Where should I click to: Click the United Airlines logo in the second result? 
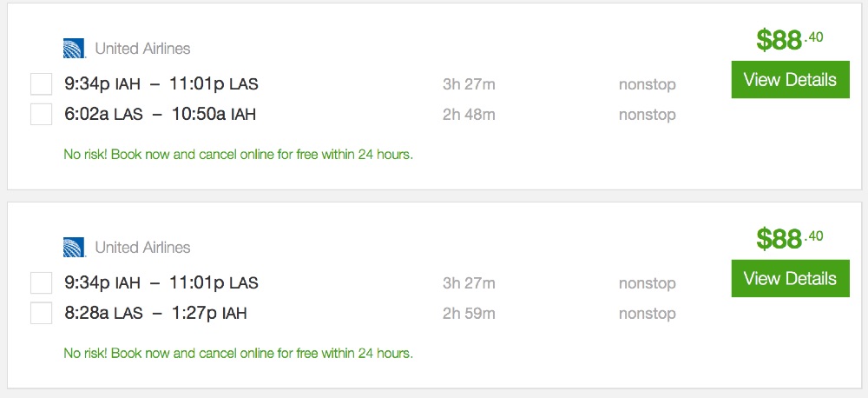pos(74,248)
